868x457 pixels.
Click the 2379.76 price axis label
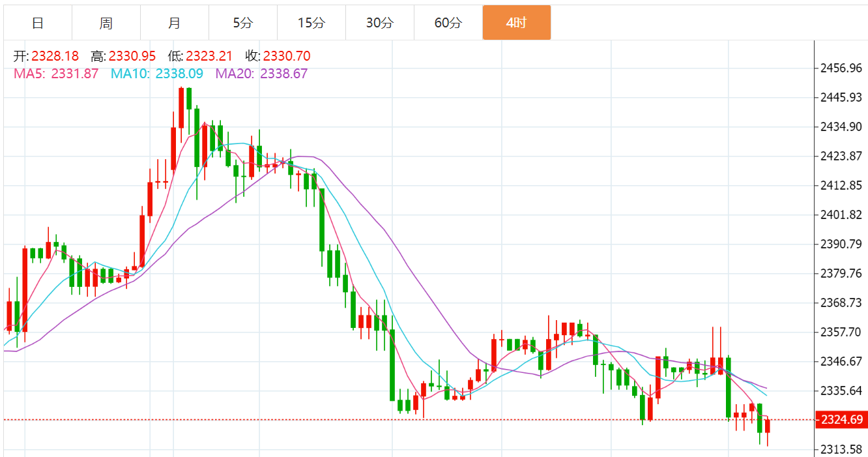click(841, 273)
